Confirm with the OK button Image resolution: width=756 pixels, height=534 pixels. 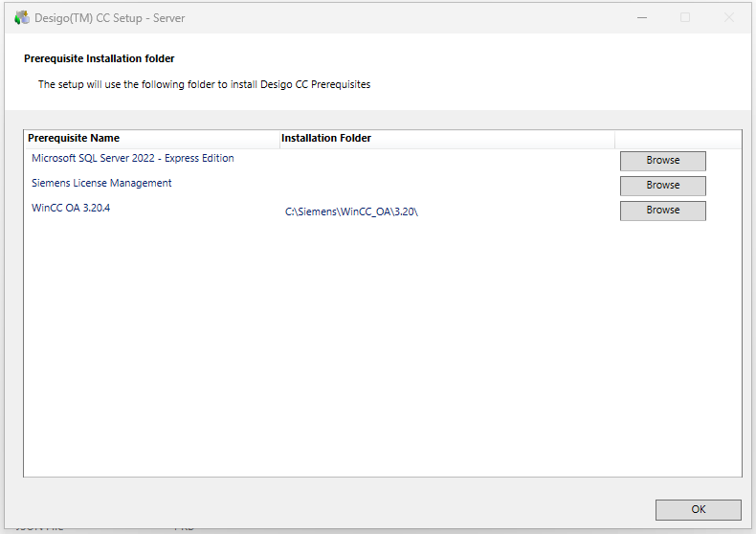(x=698, y=510)
